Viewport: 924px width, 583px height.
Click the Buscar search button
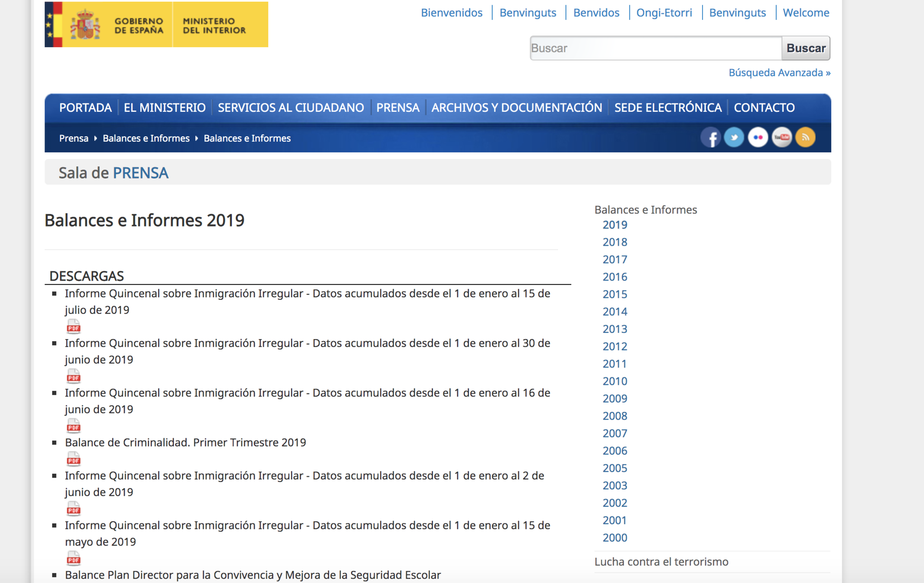(805, 48)
